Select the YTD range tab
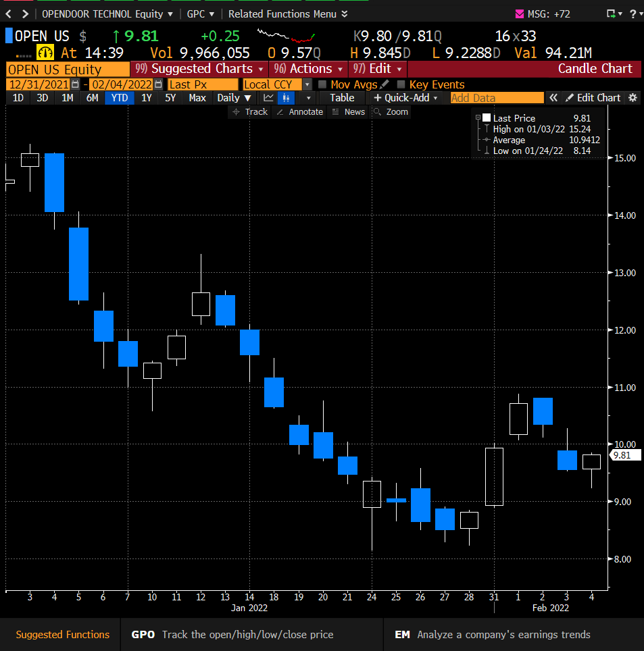Screen dimensions: 644x651 click(x=119, y=98)
